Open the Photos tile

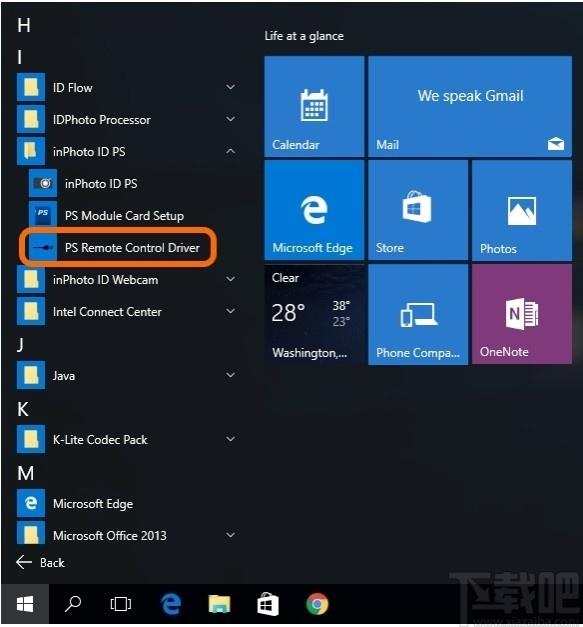522,210
